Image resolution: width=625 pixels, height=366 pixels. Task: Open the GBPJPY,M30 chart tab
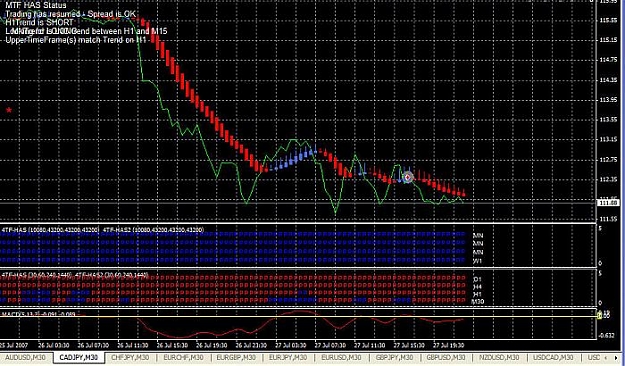click(394, 358)
